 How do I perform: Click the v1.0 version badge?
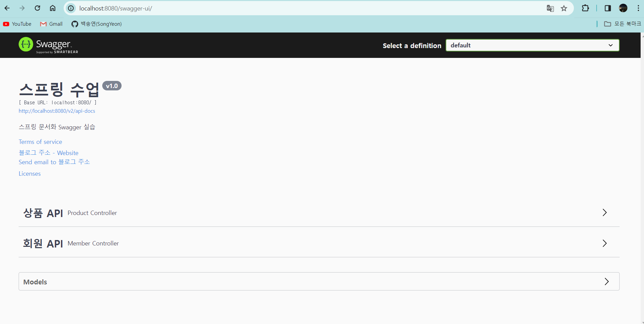click(112, 86)
